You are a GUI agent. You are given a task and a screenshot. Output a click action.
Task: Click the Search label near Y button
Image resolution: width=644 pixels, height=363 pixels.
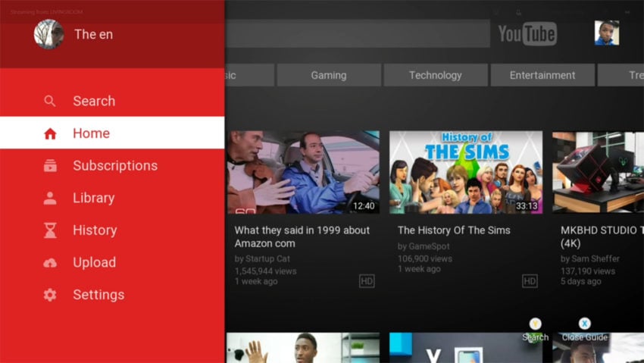point(535,337)
